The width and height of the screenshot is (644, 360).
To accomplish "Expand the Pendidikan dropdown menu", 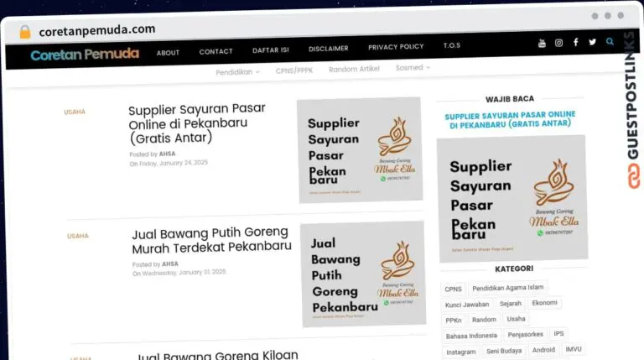I will point(237,72).
